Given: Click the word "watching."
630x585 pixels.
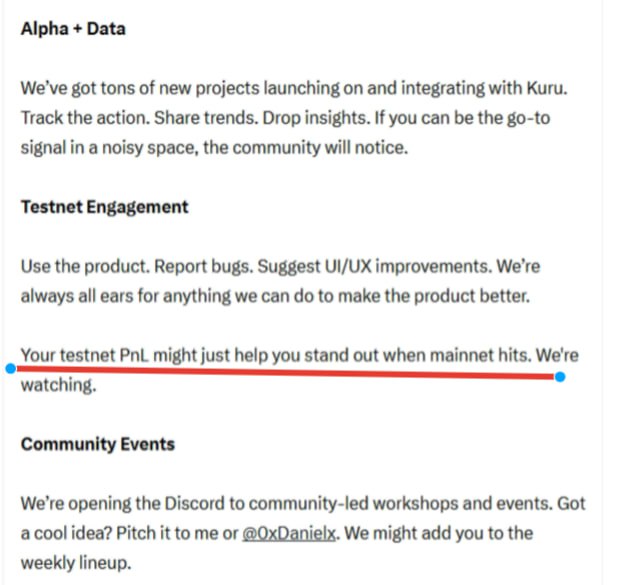Looking at the screenshot, I should [x=59, y=385].
